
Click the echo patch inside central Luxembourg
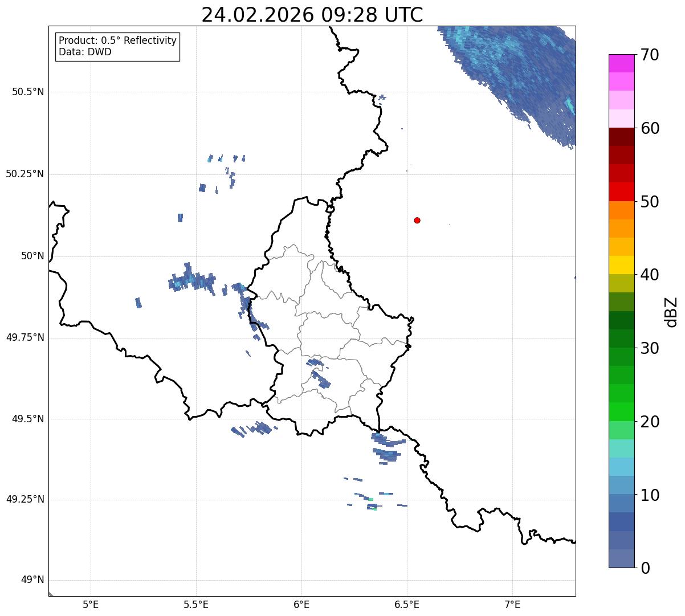click(318, 374)
